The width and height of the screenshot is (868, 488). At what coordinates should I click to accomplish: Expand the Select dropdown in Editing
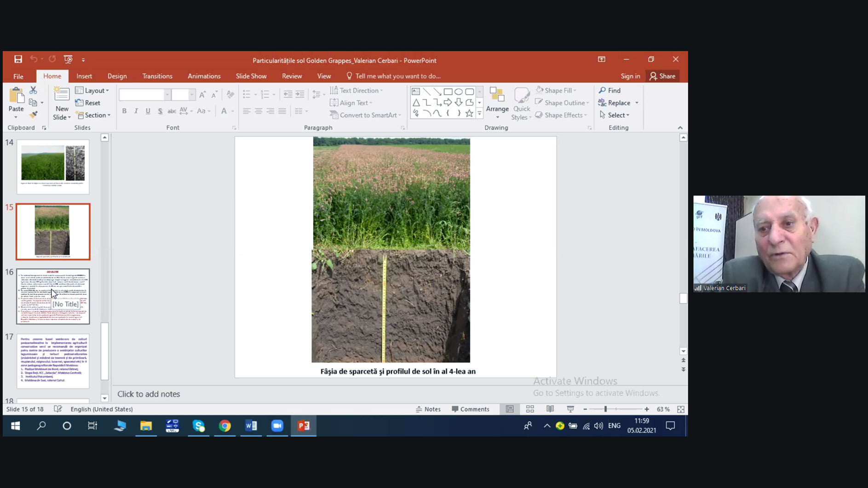tap(615, 115)
